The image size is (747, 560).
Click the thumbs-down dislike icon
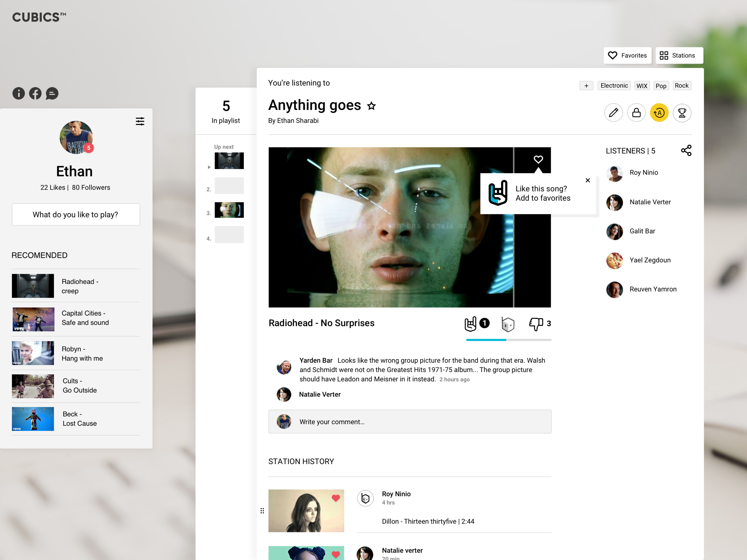pos(536,324)
